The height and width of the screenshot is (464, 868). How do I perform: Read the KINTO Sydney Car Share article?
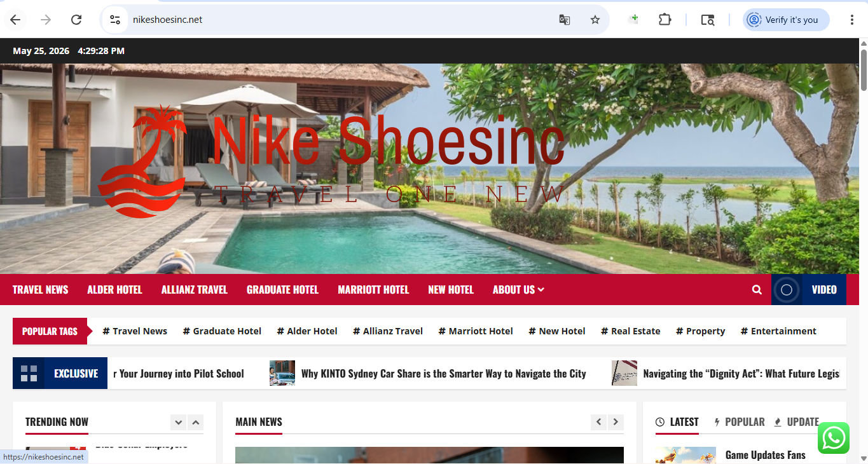click(444, 374)
